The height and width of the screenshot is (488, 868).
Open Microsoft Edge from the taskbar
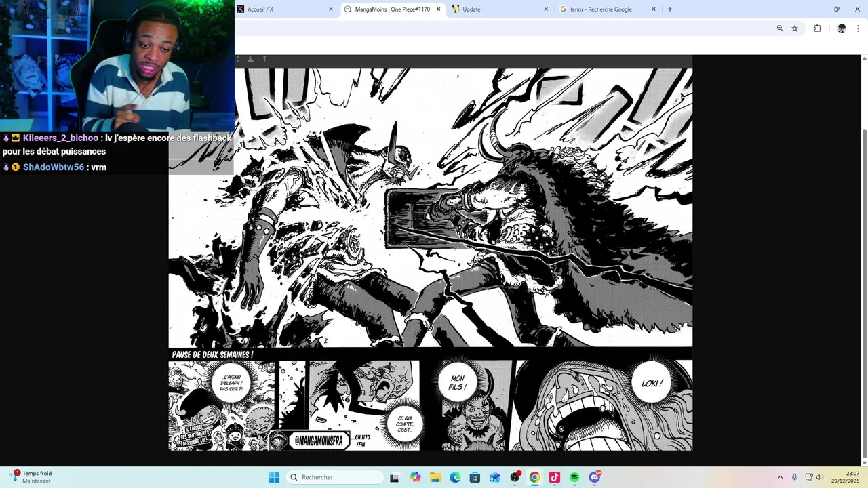click(x=455, y=477)
